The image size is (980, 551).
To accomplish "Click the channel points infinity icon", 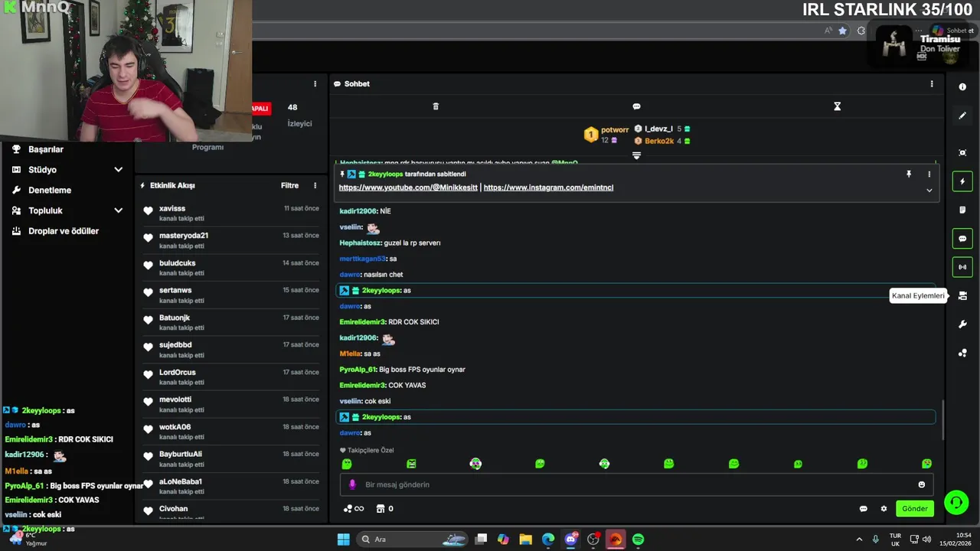I will [354, 509].
